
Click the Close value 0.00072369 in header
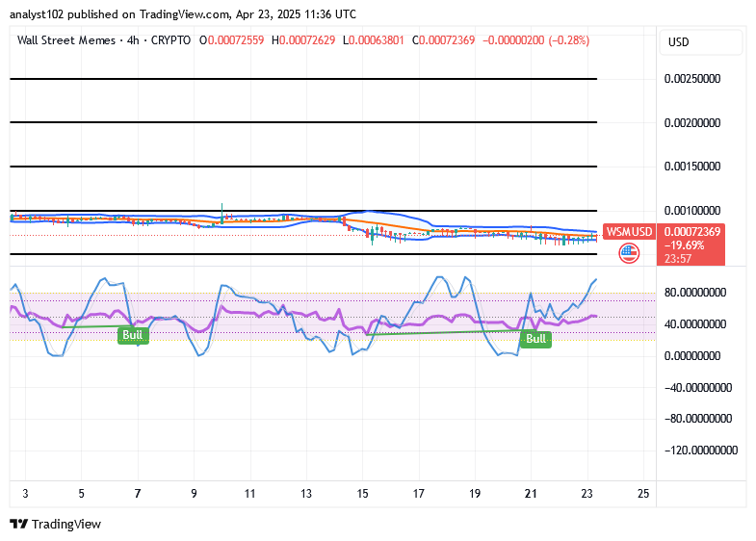447,40
